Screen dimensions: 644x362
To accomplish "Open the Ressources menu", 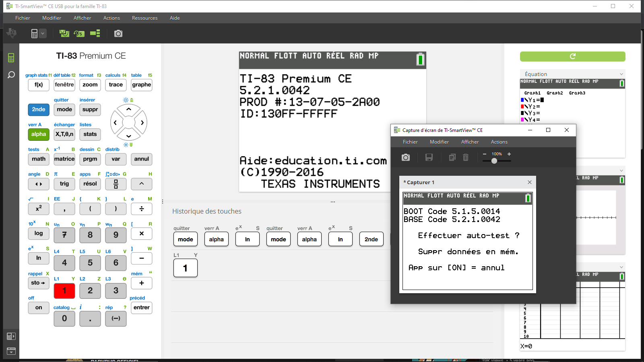I will (144, 18).
